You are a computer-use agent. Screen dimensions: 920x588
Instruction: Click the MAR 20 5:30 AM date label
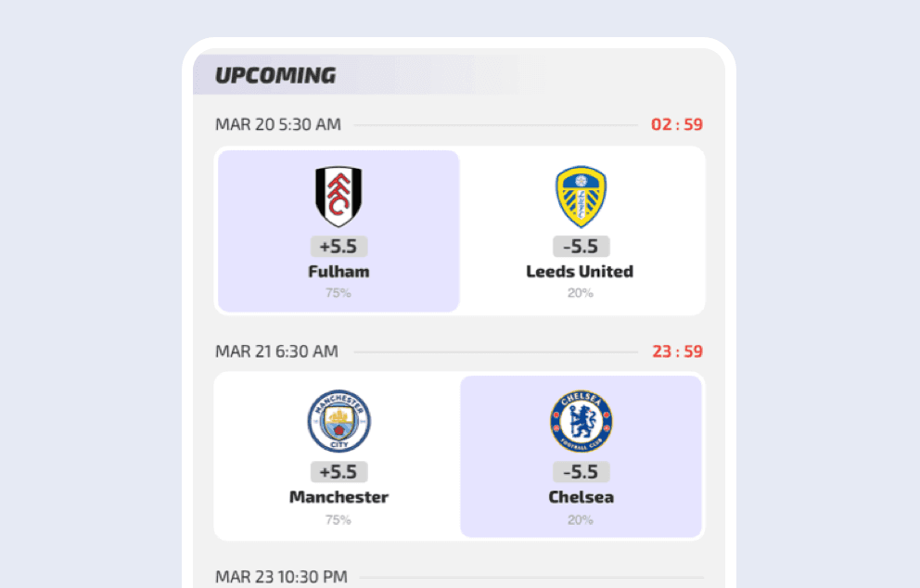[278, 124]
